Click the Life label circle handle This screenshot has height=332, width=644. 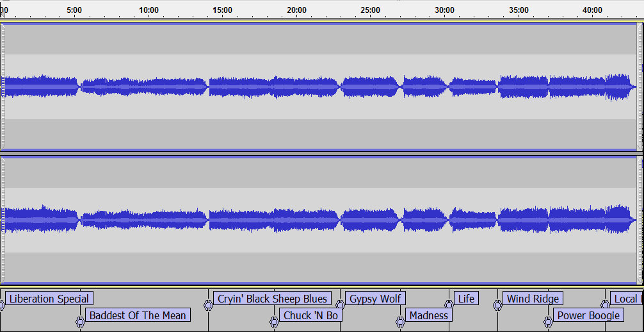[x=449, y=304]
